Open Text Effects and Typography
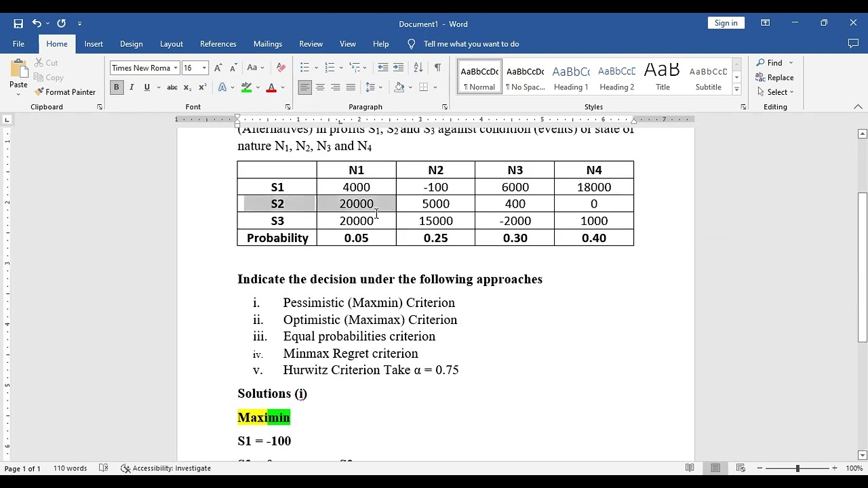Viewport: 868px width, 488px height. pyautogui.click(x=222, y=87)
